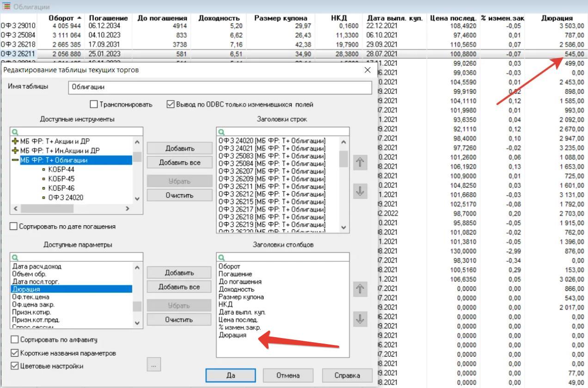
Task: Click the Имя таблицы input field
Action: coord(220,87)
